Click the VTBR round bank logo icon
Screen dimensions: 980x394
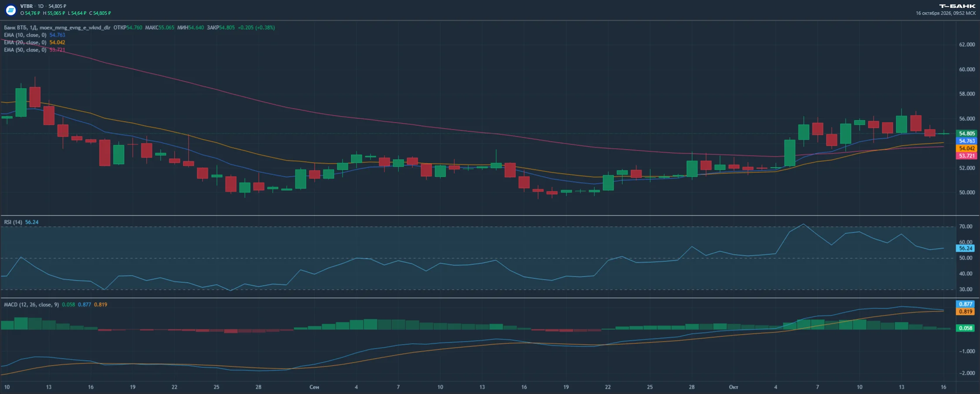(10, 10)
